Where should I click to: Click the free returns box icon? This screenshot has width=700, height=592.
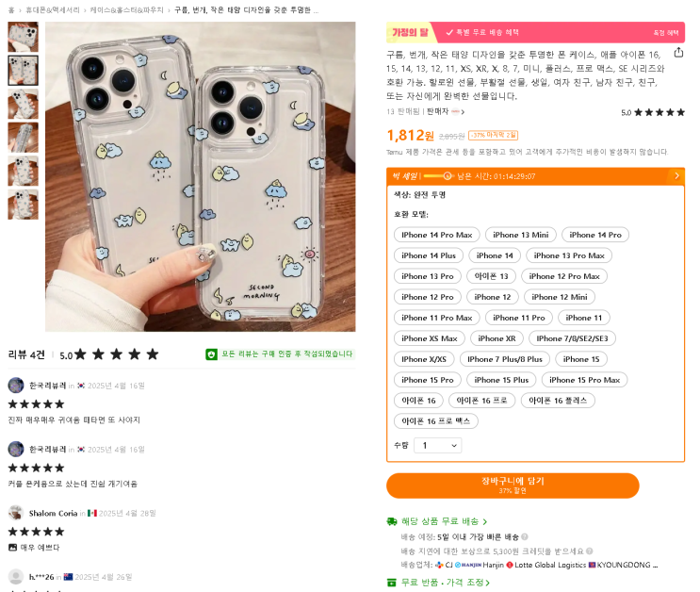coord(391,583)
